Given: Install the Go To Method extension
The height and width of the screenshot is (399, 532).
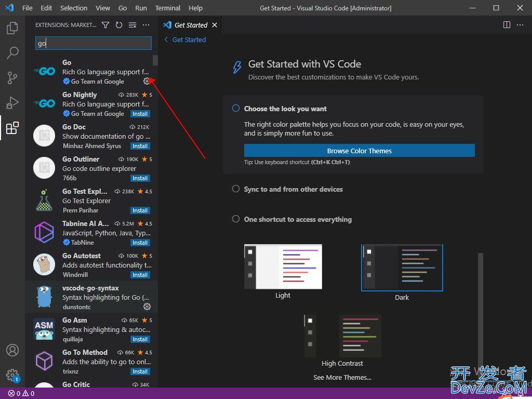Looking at the screenshot, I should click(x=140, y=372).
